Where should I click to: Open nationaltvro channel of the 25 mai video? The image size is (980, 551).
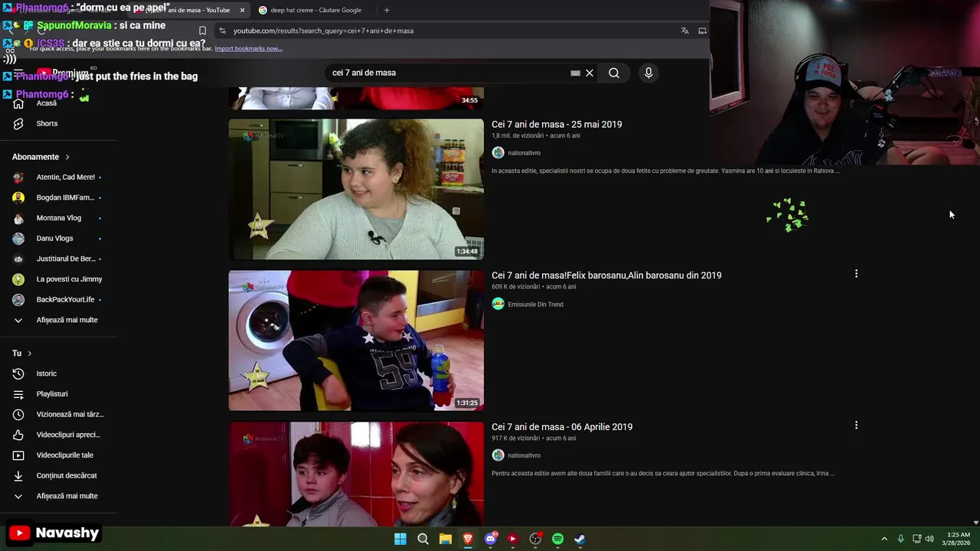(524, 153)
